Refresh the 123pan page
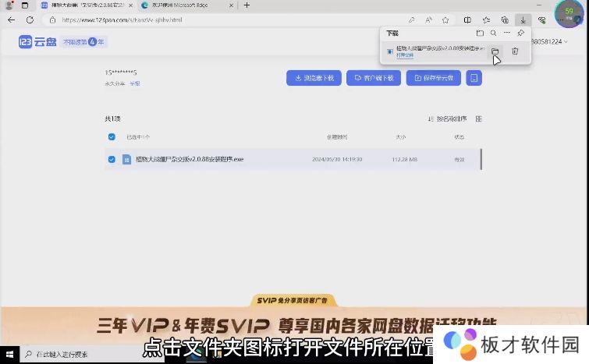This screenshot has height=364, width=589. pyautogui.click(x=30, y=19)
